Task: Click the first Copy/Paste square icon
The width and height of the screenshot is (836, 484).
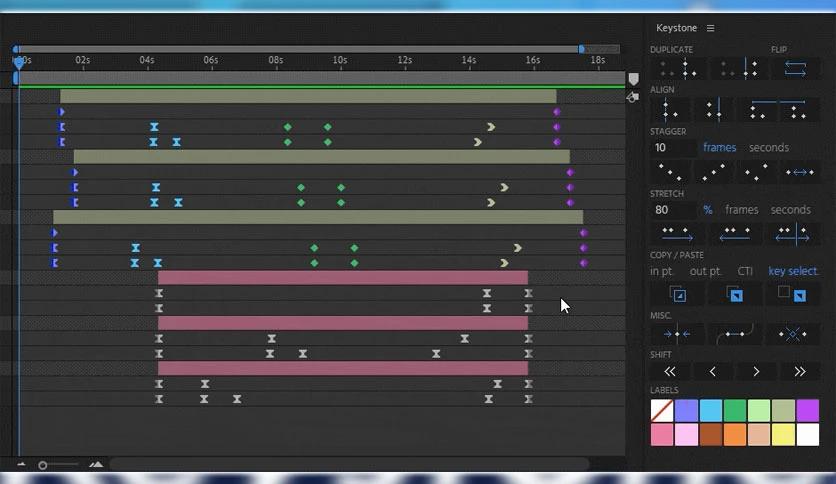Action: pyautogui.click(x=677, y=294)
